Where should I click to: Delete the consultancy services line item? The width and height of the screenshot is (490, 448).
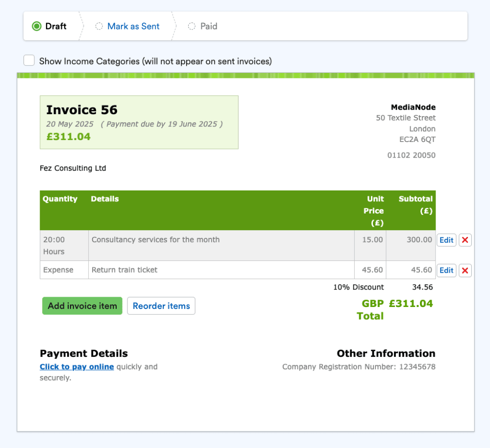pos(465,240)
